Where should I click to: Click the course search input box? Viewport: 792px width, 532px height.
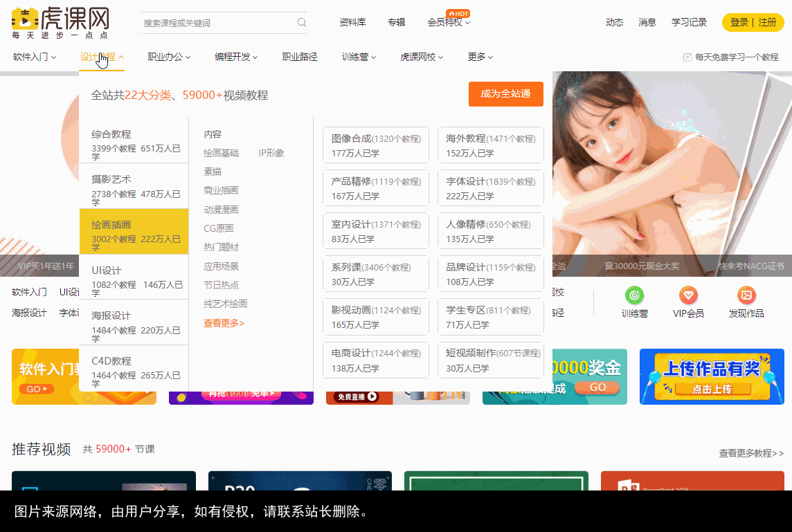pyautogui.click(x=222, y=22)
